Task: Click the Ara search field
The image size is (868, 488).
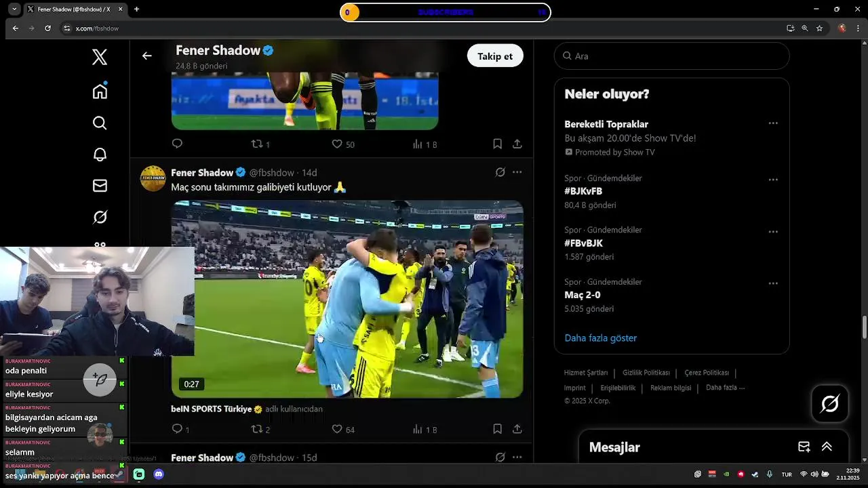Action: [x=671, y=56]
